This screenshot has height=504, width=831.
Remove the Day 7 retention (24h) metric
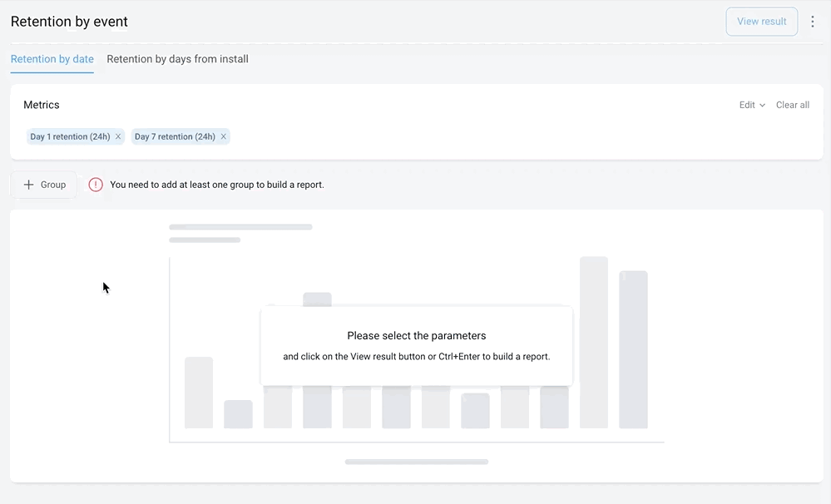pos(223,137)
